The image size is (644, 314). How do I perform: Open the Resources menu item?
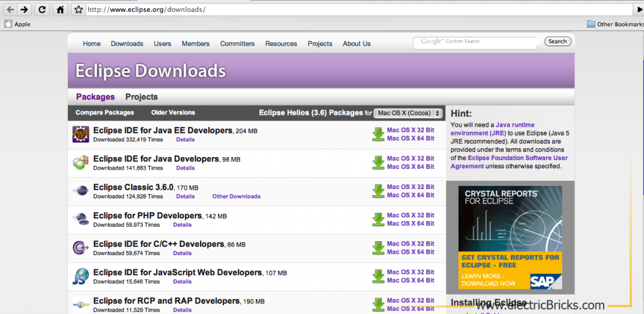click(x=281, y=43)
